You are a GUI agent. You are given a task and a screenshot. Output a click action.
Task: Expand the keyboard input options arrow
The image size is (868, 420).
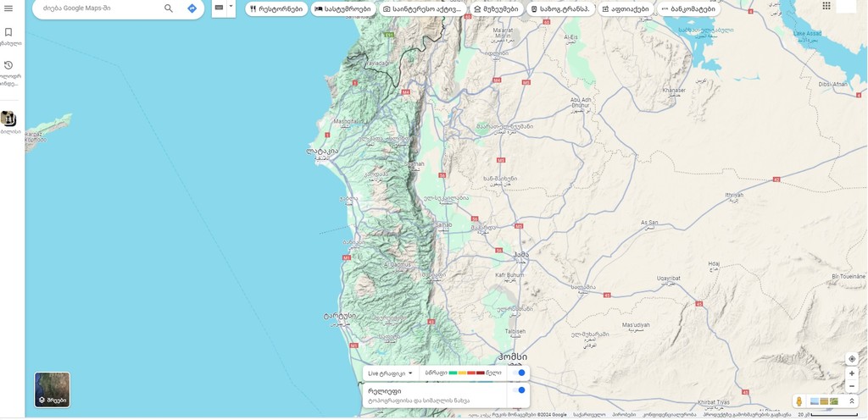tap(231, 8)
